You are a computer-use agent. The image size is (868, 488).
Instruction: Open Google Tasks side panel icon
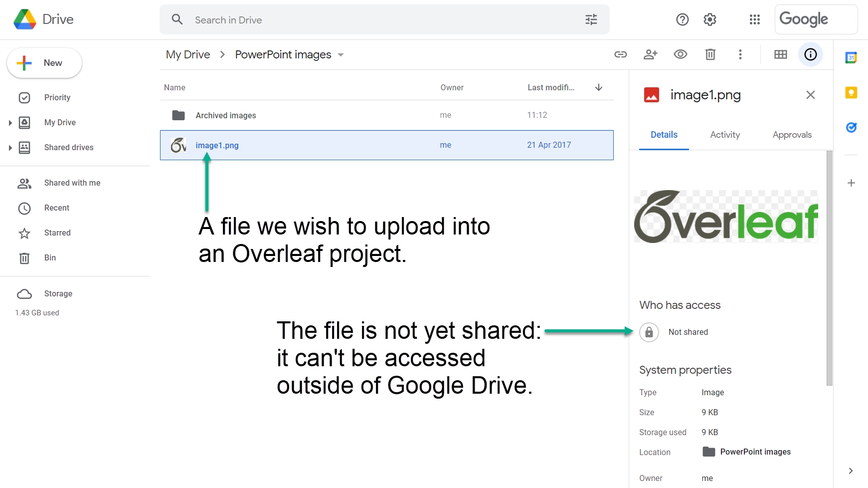851,128
